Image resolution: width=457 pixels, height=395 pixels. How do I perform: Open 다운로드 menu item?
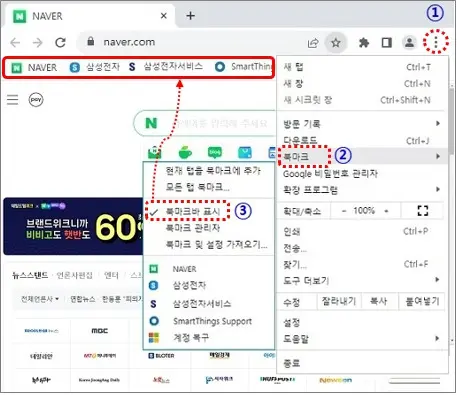pos(362,140)
